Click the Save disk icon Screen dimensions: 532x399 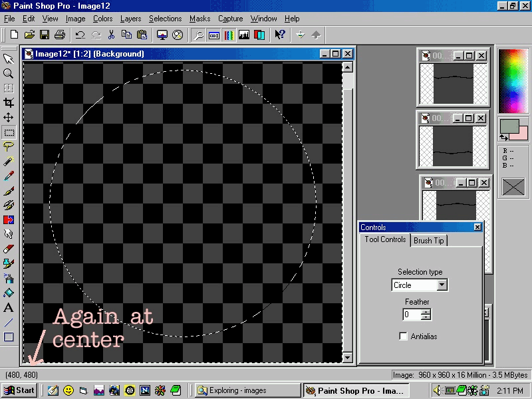(x=45, y=35)
